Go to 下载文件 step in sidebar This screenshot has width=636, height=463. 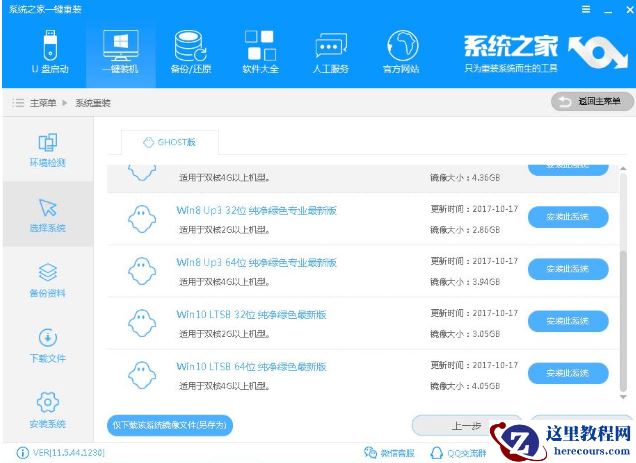pos(47,345)
